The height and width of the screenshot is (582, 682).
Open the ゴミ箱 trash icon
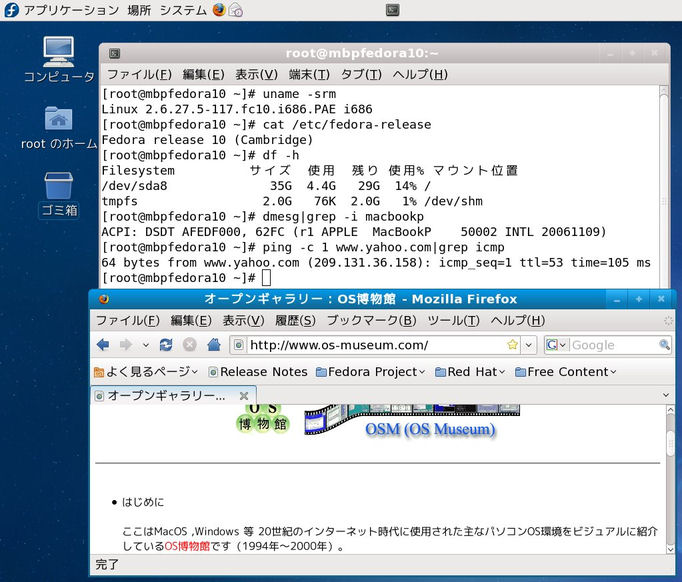coord(59,194)
